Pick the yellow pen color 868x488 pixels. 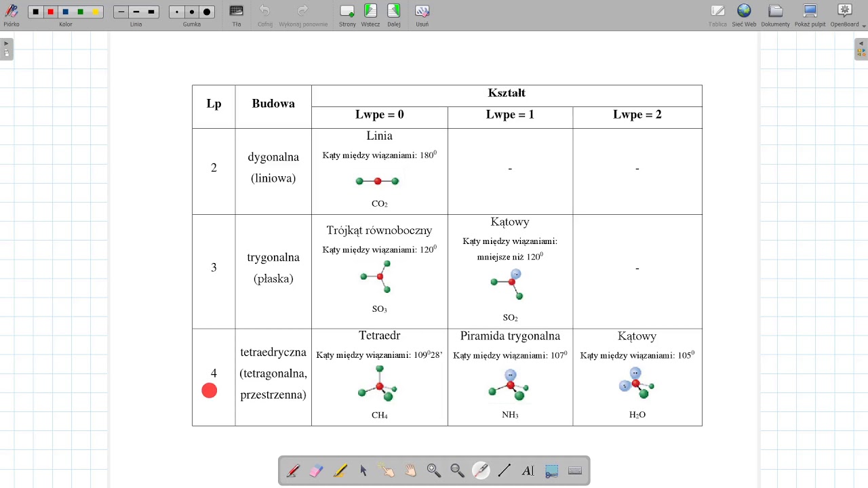coord(95,12)
